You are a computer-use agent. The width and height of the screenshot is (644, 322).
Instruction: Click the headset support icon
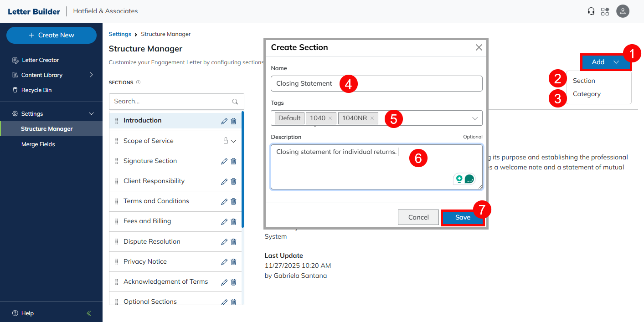(591, 11)
